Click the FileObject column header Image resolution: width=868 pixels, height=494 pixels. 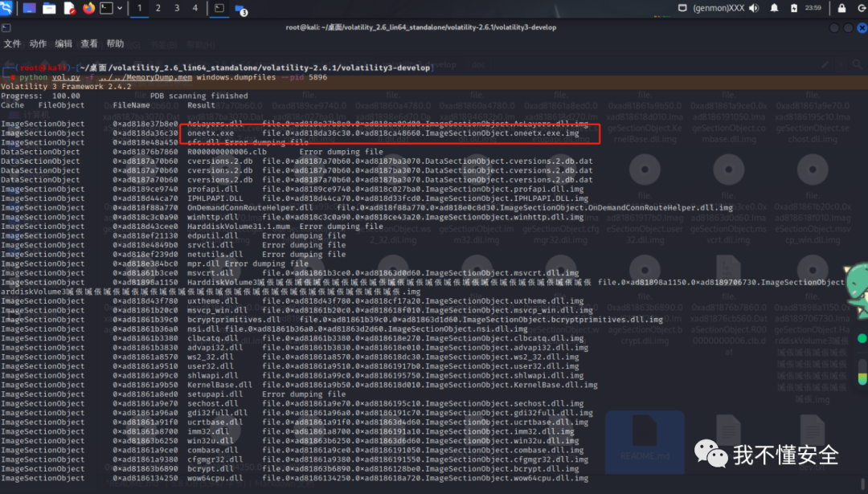(x=61, y=105)
